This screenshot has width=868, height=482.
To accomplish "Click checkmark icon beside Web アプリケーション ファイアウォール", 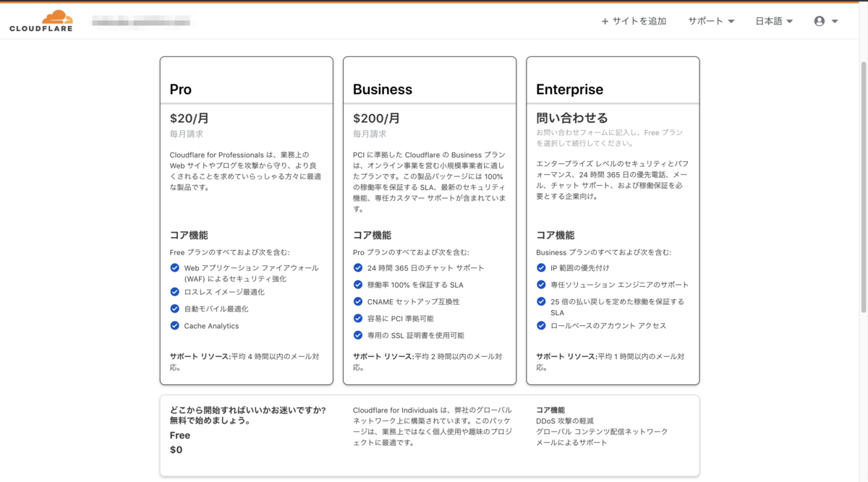I will click(x=174, y=267).
